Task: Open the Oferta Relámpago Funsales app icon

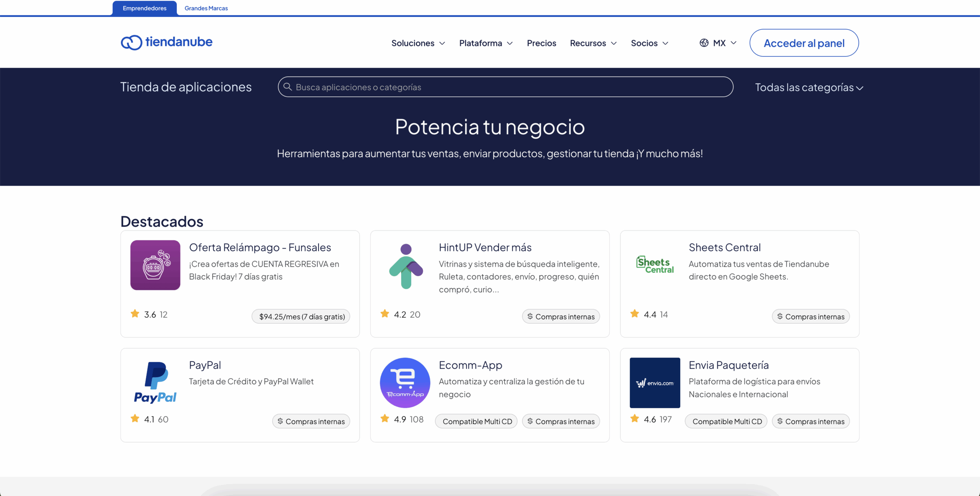Action: pyautogui.click(x=155, y=265)
